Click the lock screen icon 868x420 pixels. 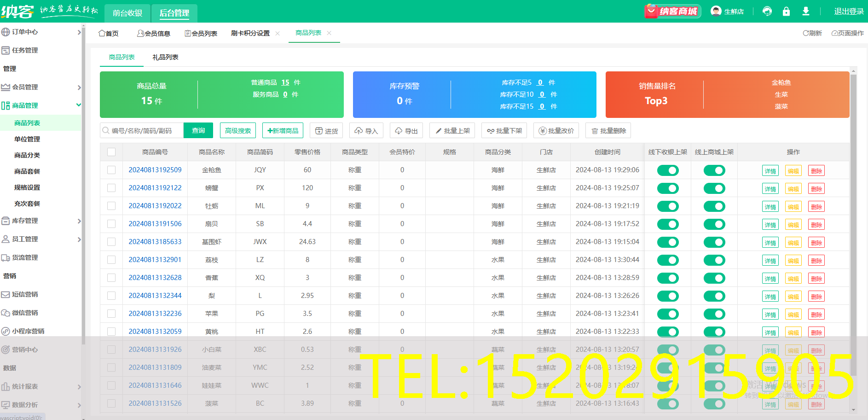(787, 11)
